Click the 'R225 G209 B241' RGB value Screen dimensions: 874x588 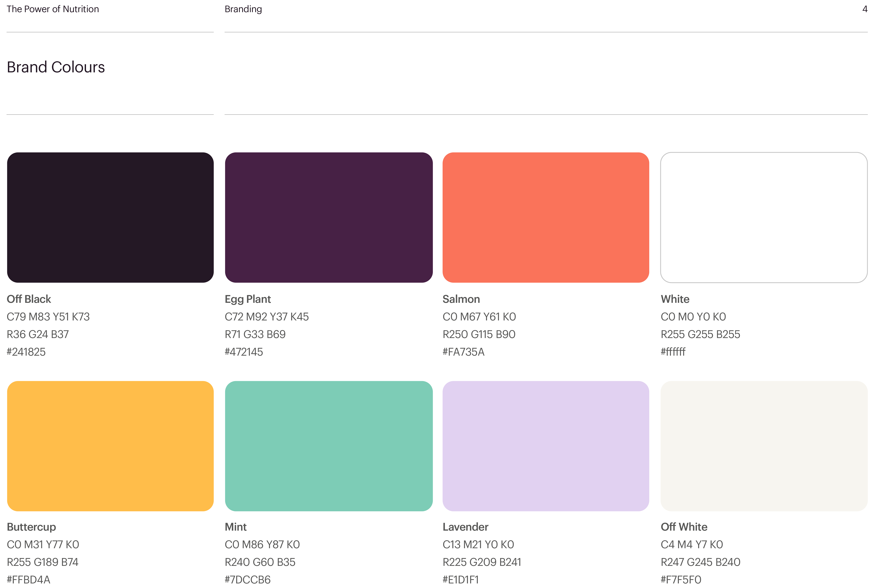pyautogui.click(x=482, y=562)
